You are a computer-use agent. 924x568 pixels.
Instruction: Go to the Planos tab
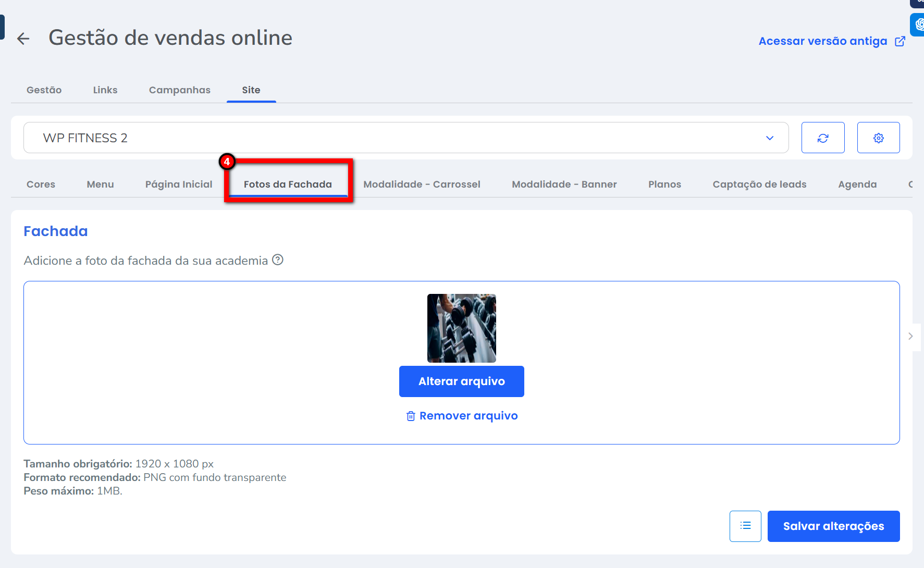(x=664, y=184)
